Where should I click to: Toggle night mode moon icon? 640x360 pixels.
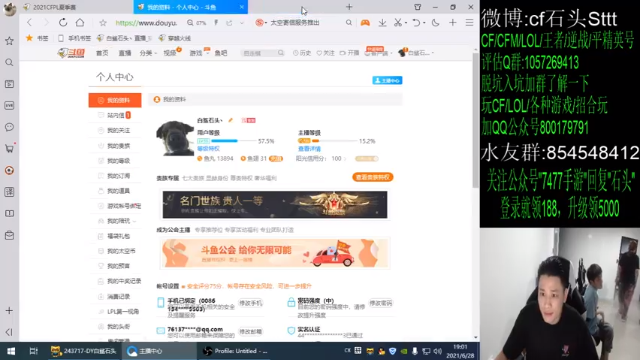[x=436, y=23]
